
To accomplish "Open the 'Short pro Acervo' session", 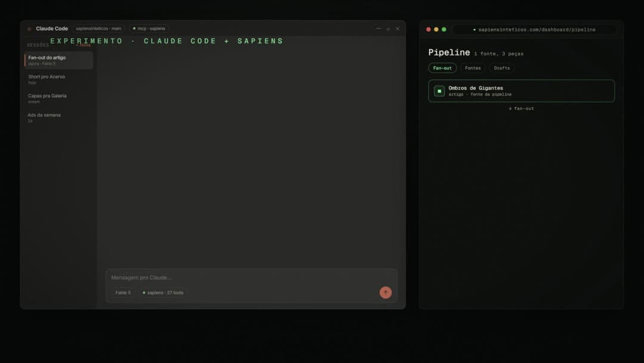I will pos(58,79).
